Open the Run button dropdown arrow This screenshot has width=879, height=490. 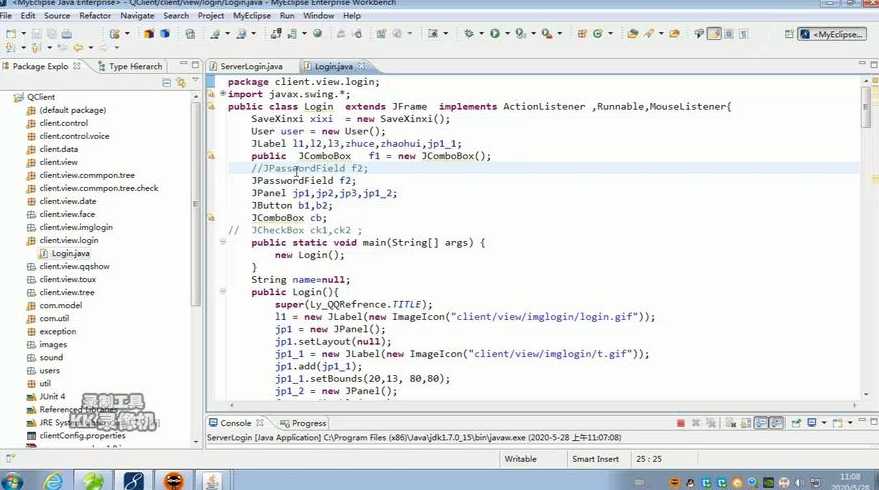tap(507, 34)
